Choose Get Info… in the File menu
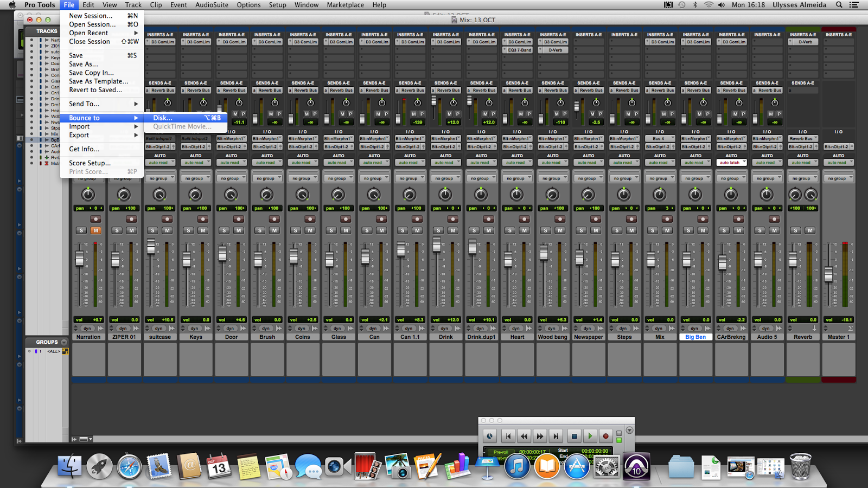 pyautogui.click(x=101, y=149)
